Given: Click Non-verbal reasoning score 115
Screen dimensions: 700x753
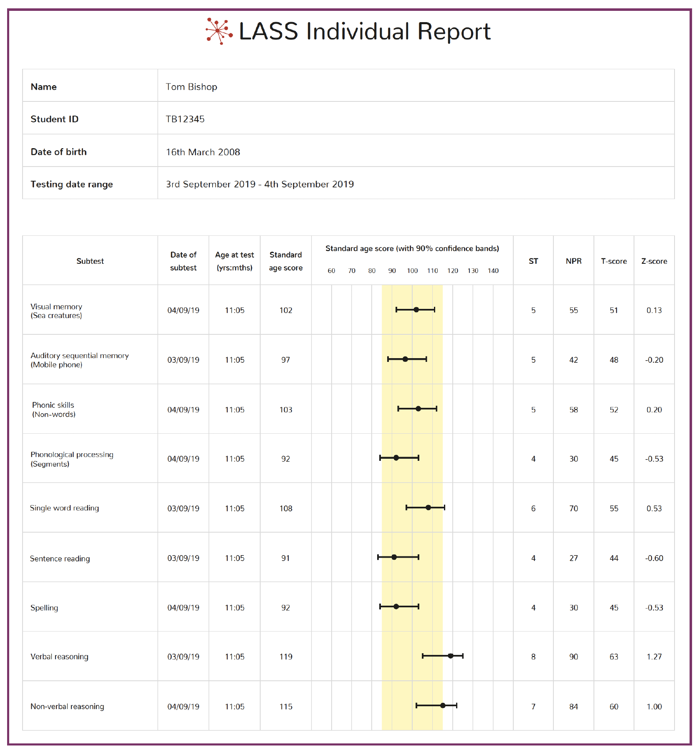Looking at the screenshot, I should click(286, 707).
